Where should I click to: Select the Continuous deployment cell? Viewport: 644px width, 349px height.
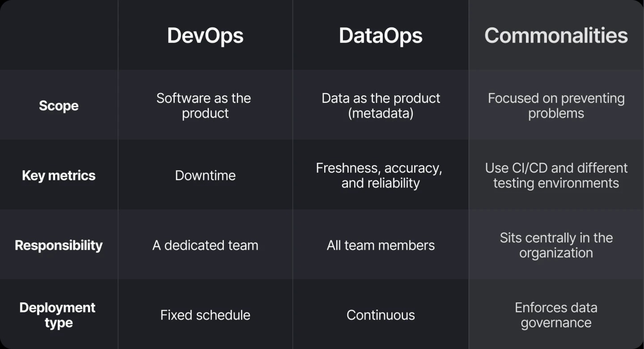(381, 315)
